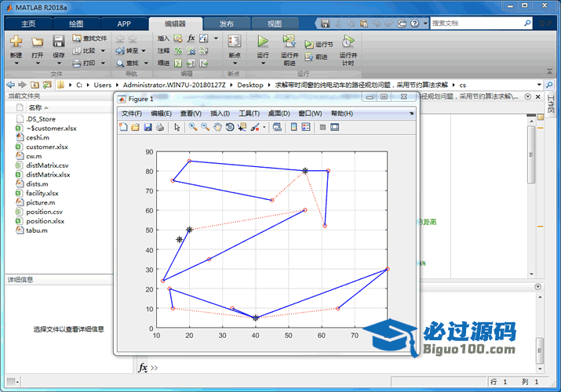Image resolution: width=561 pixels, height=392 pixels.
Task: Click the Figure new figure icon
Action: point(123,127)
